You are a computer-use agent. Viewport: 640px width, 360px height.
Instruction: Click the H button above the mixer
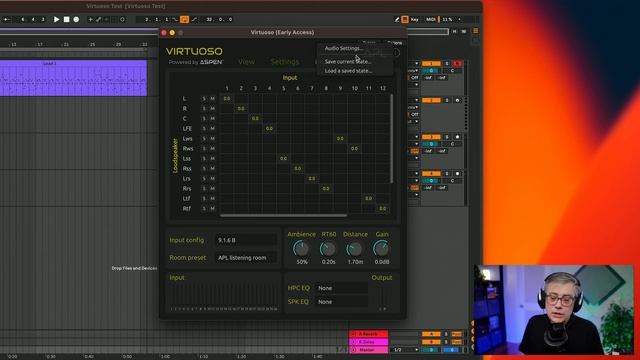pos(454,31)
